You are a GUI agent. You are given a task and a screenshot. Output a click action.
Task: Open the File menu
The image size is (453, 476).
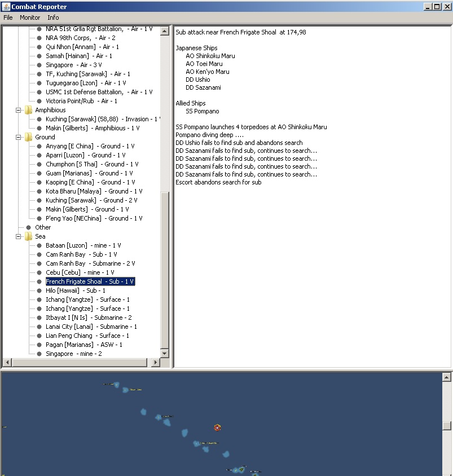click(8, 17)
